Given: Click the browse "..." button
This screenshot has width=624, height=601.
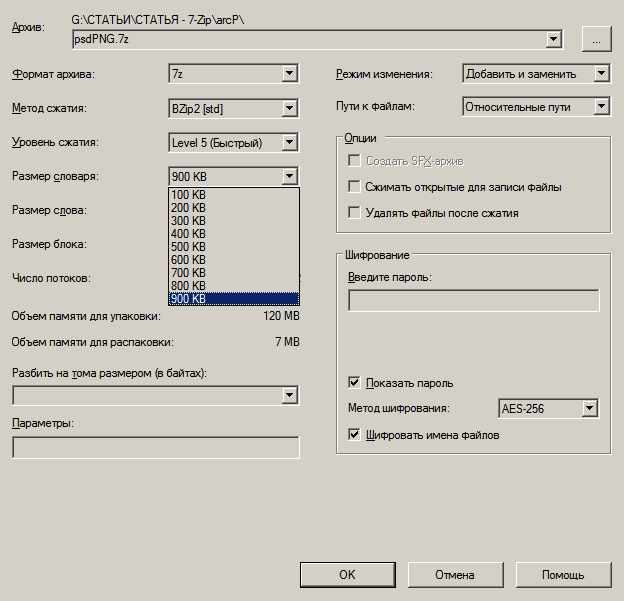Looking at the screenshot, I should click(x=596, y=39).
